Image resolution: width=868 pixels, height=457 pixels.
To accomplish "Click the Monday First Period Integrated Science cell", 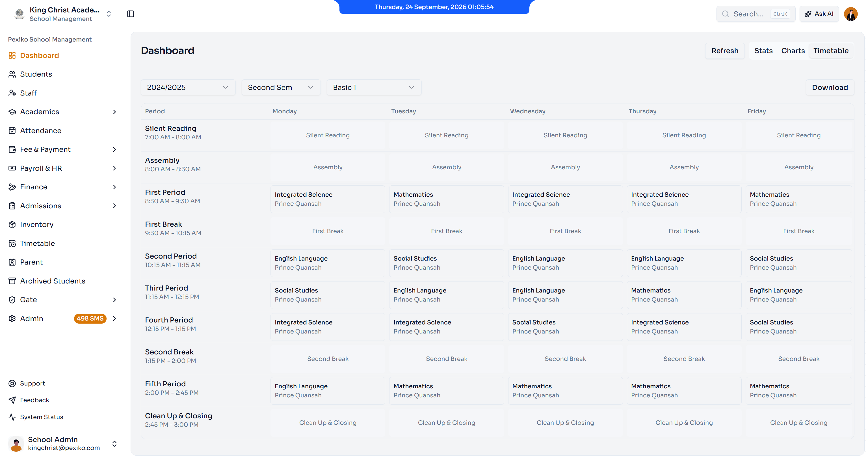I will [x=328, y=199].
